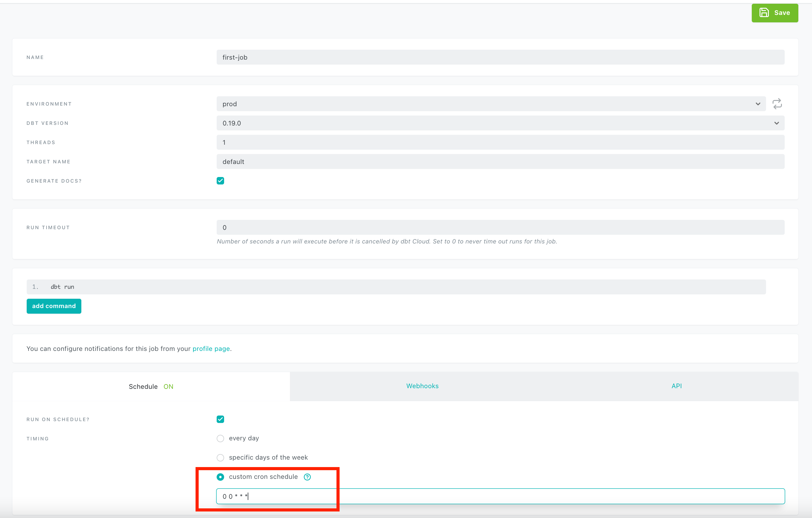This screenshot has height=518, width=812.
Task: Switch to the Webhooks tab
Action: pyautogui.click(x=422, y=386)
